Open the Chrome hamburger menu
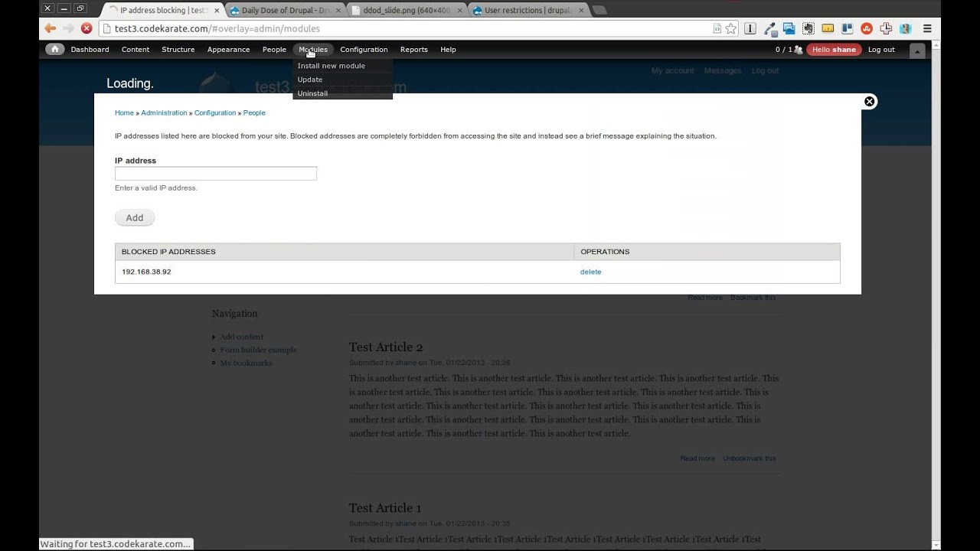Screen dimensions: 980x551 tap(927, 28)
